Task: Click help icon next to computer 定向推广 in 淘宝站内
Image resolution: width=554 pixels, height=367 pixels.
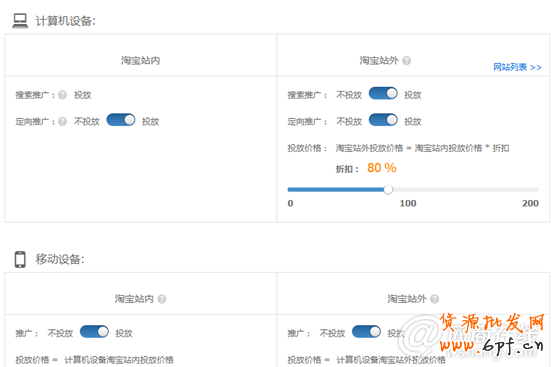Action: (63, 122)
